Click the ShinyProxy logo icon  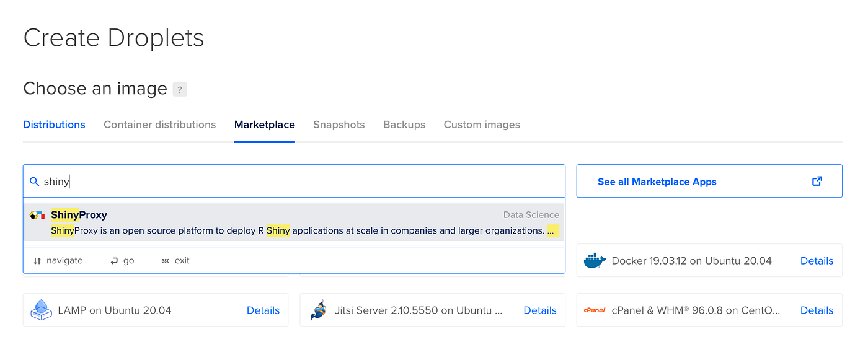[37, 215]
